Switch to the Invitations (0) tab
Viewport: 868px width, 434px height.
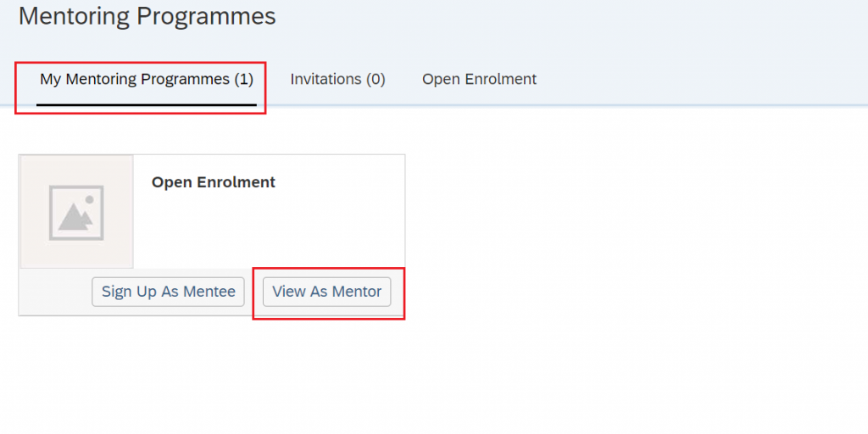click(x=337, y=79)
